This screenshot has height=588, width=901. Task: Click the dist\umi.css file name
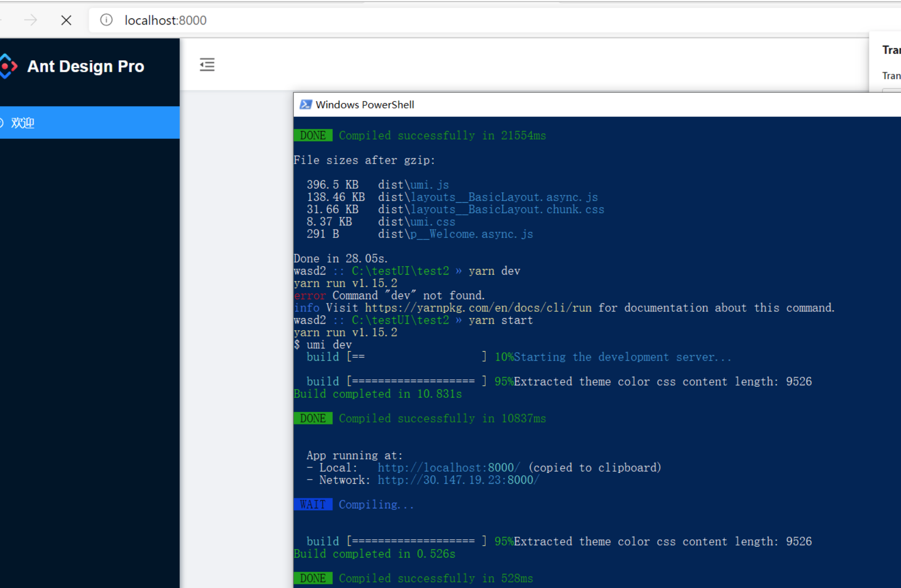(x=416, y=222)
